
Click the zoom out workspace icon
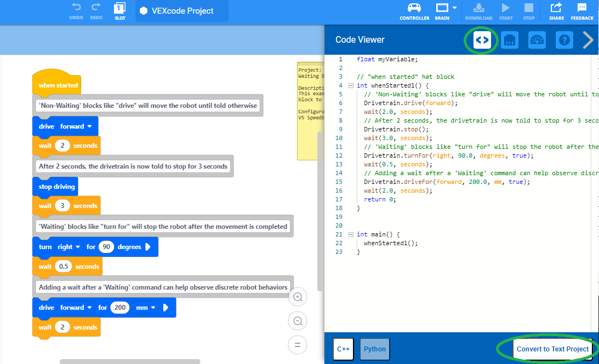pyautogui.click(x=298, y=321)
